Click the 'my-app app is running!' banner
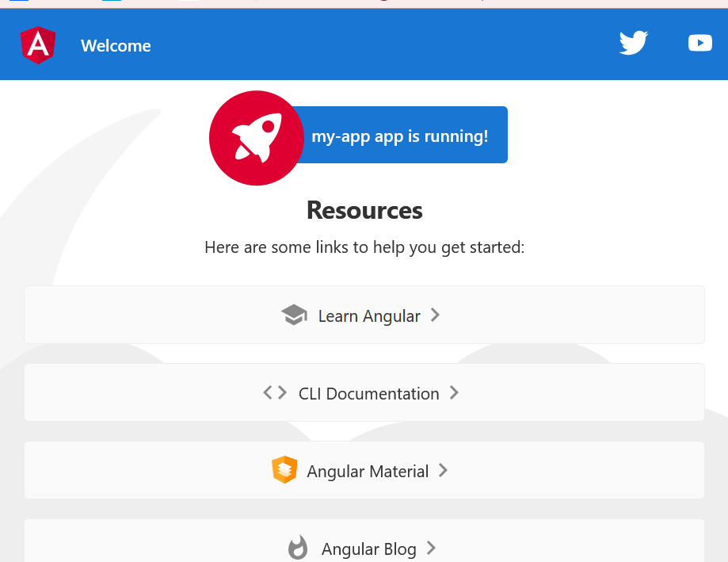 tap(399, 135)
